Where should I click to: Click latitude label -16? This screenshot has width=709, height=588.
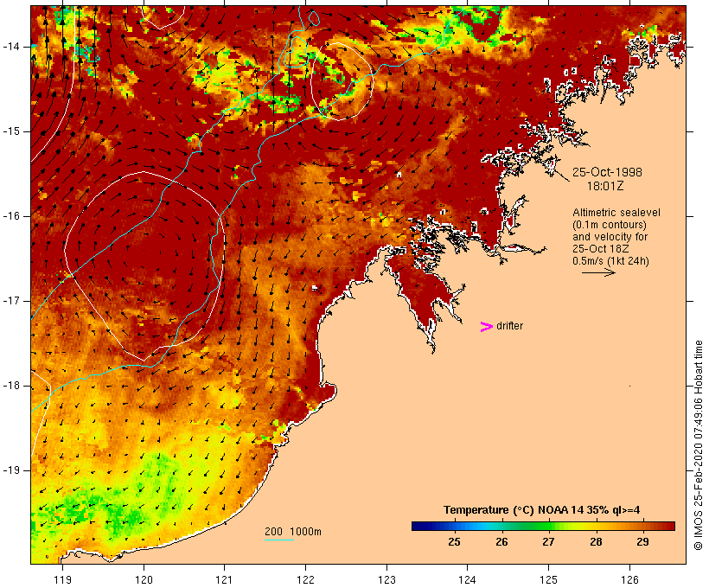(x=11, y=216)
